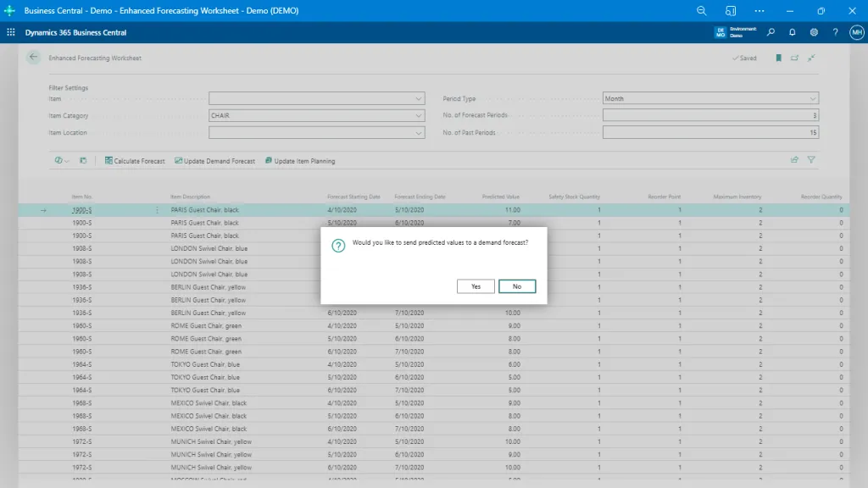Run the Calculate Forecast action
The image size is (868, 488).
coord(134,160)
